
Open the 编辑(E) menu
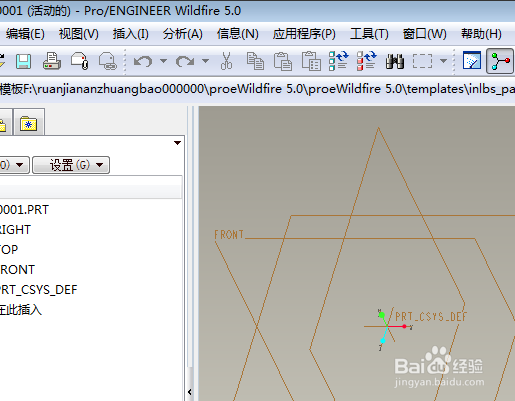coord(25,34)
